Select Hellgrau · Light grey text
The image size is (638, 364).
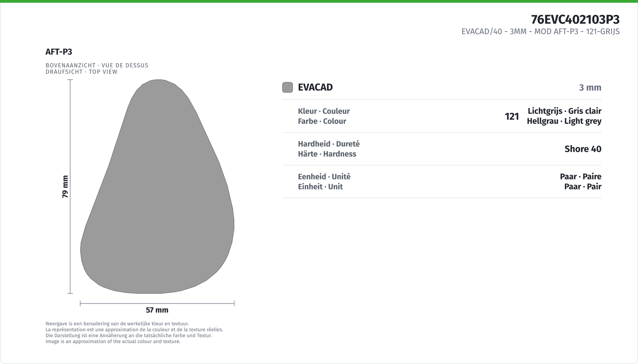564,121
